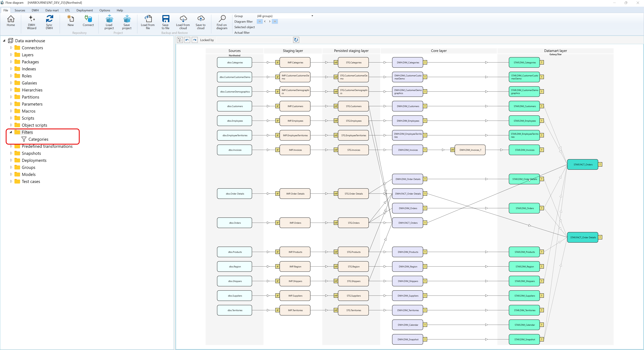
Task: Expand the Layers folder
Action: pos(11,54)
